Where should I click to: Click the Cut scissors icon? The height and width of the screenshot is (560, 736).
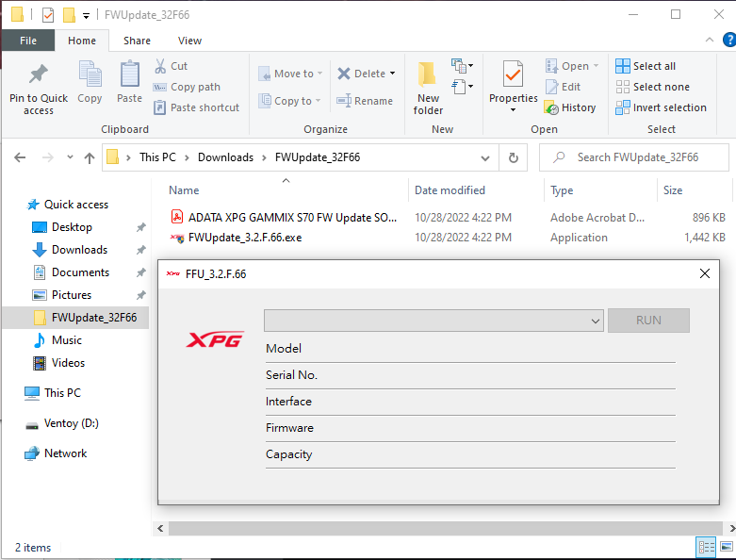point(160,66)
